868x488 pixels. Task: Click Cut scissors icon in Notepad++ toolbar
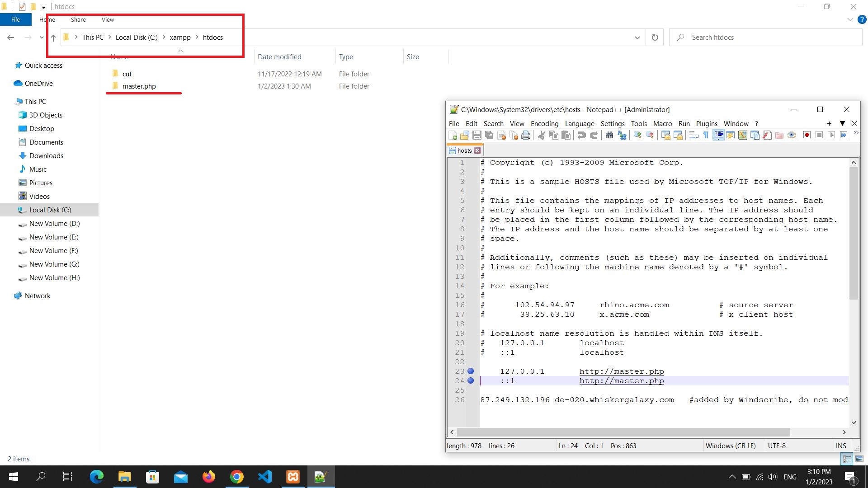coord(541,135)
